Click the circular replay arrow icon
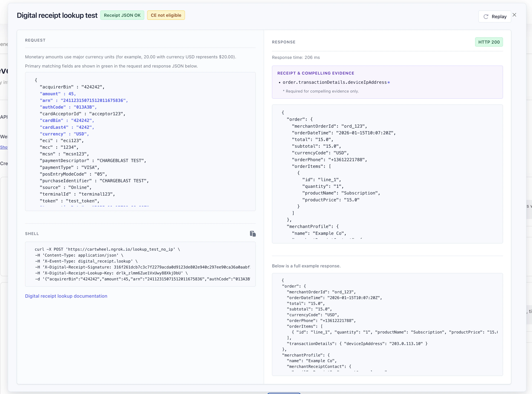The height and width of the screenshot is (394, 532). (x=486, y=16)
